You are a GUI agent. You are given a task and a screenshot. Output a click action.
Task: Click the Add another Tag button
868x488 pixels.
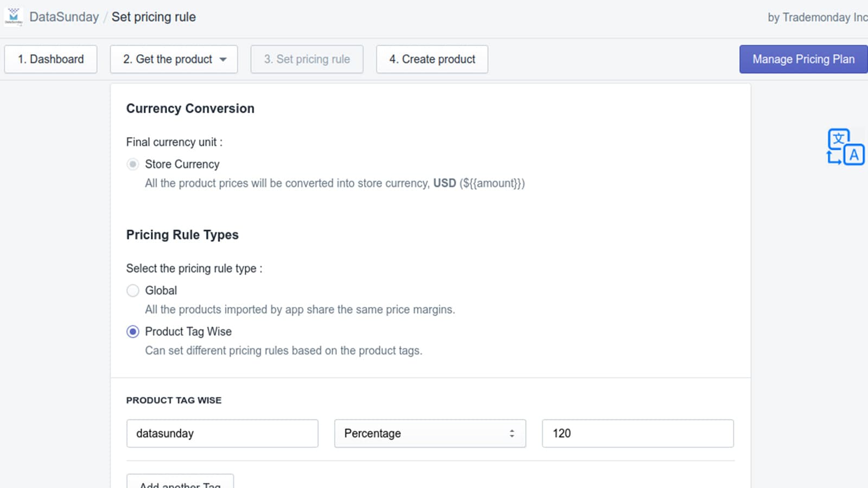[180, 484]
